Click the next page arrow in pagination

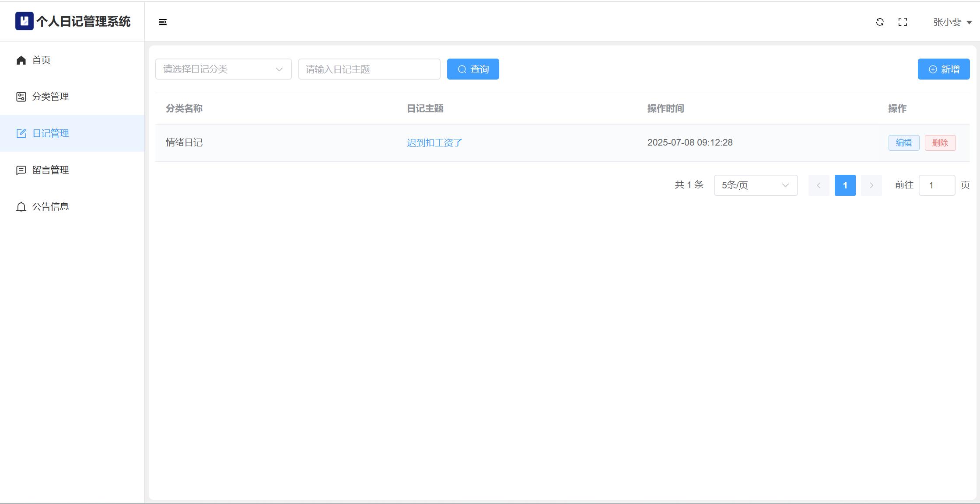(x=871, y=185)
